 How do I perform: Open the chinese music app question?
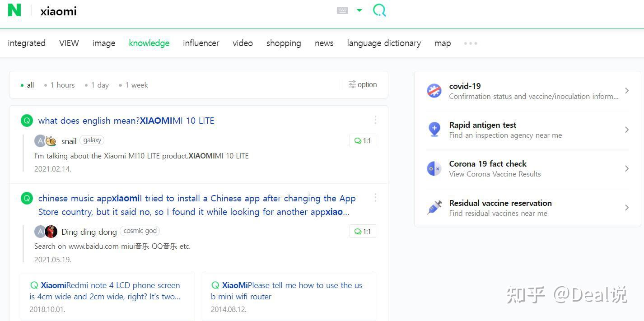click(197, 205)
